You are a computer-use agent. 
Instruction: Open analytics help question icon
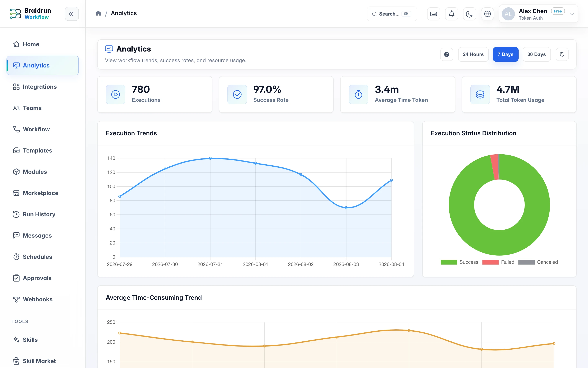coord(447,54)
